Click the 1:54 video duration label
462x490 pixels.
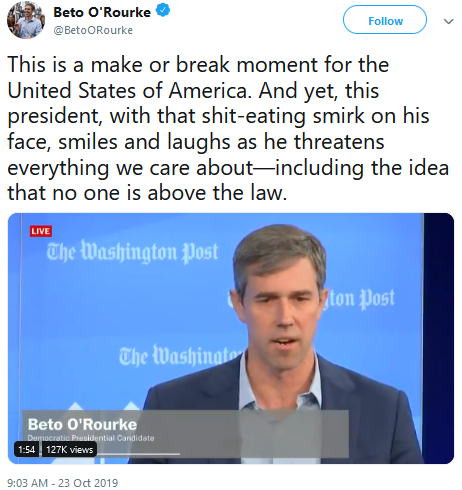tap(27, 450)
